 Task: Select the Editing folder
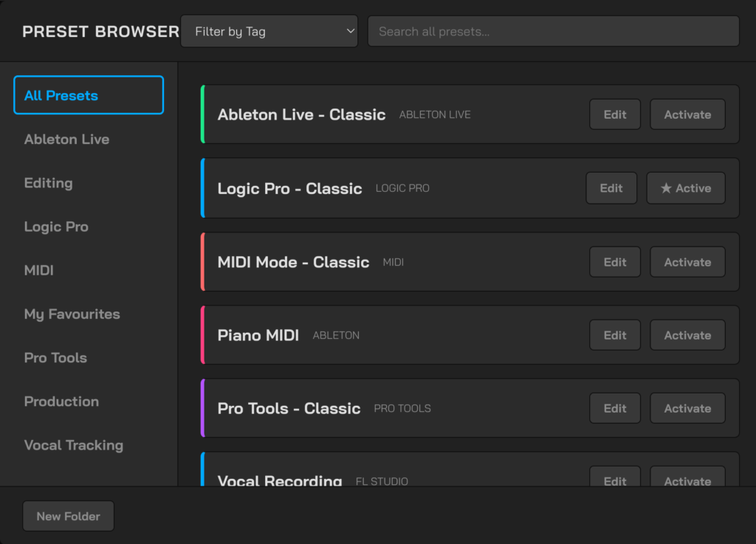49,183
